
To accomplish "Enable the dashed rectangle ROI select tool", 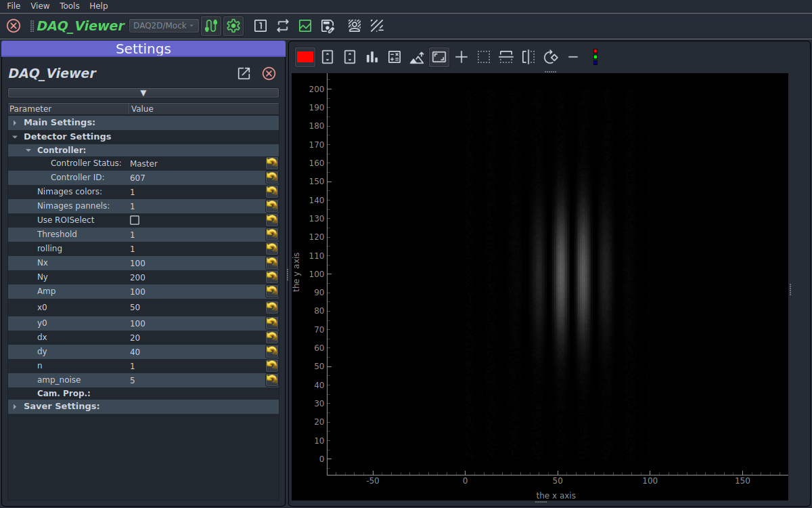I will (x=484, y=57).
